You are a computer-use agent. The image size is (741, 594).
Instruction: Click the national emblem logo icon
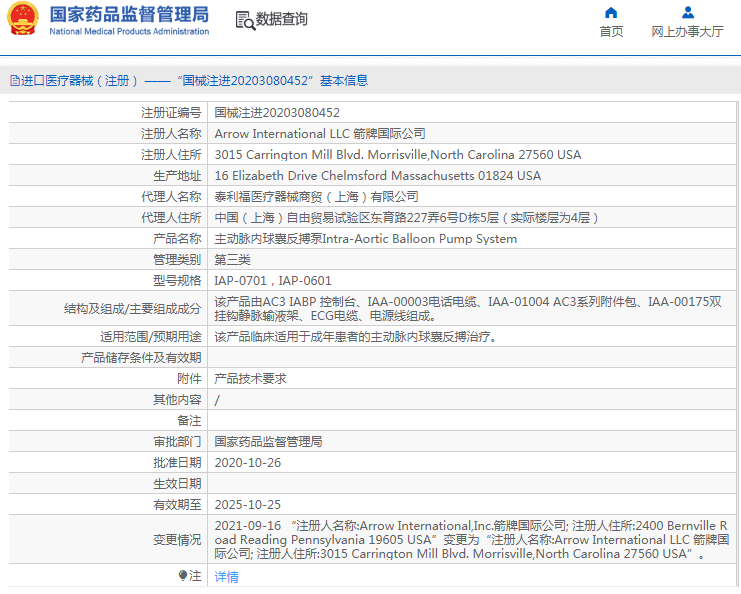pos(23,19)
